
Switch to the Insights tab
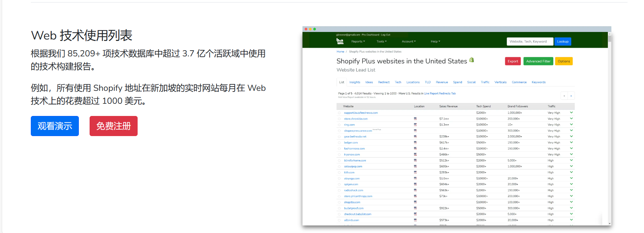point(355,82)
